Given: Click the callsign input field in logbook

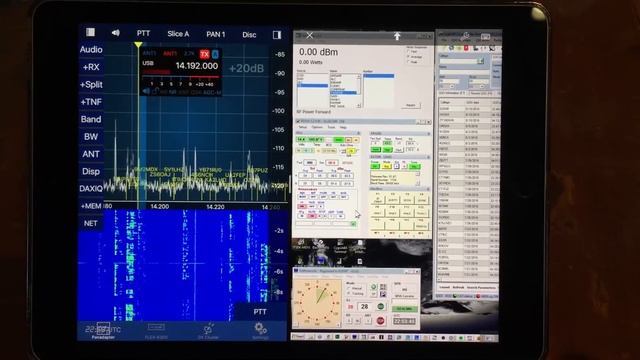Looking at the screenshot, I should tap(459, 61).
